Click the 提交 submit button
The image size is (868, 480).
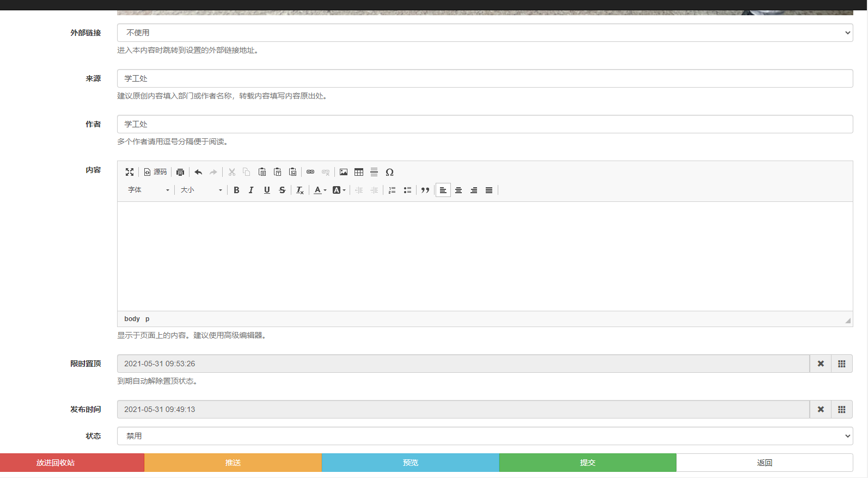pyautogui.click(x=588, y=463)
